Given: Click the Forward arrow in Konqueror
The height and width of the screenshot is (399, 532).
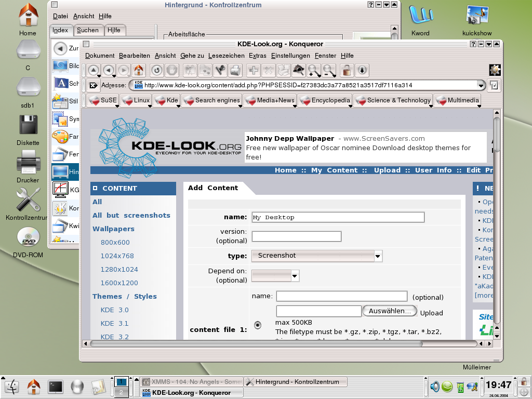Looking at the screenshot, I should 124,70.
